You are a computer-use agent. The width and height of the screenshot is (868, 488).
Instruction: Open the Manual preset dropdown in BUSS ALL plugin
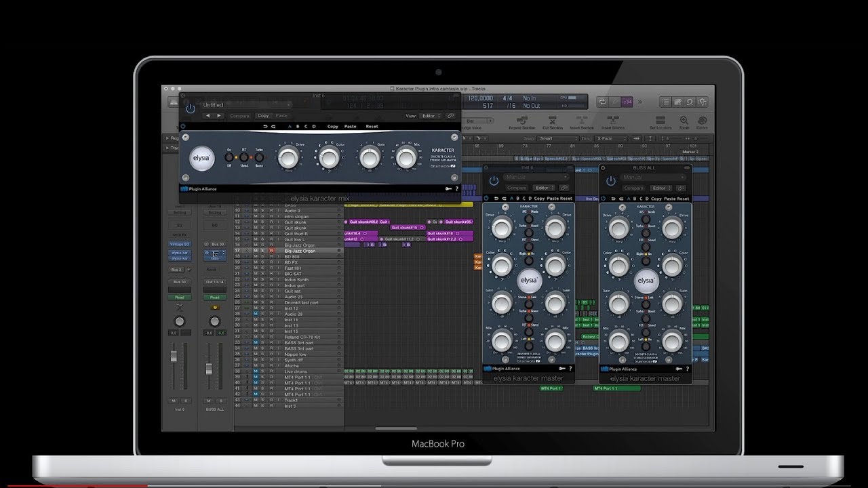654,178
